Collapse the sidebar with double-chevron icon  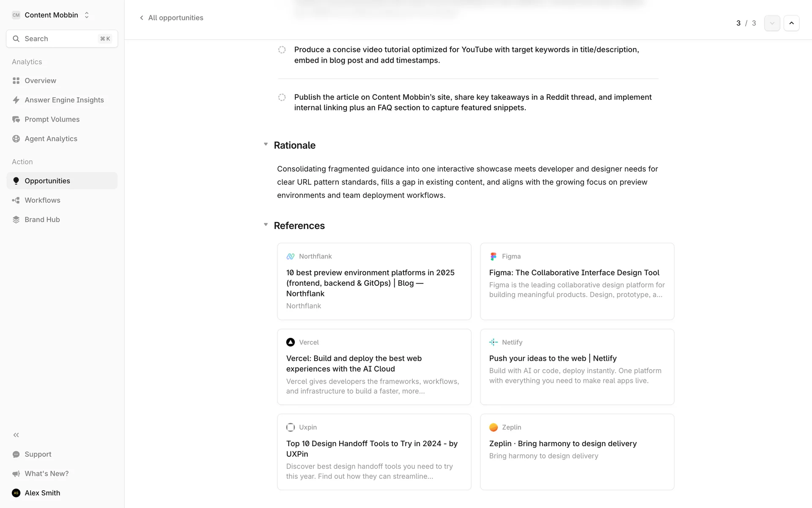coord(16,435)
